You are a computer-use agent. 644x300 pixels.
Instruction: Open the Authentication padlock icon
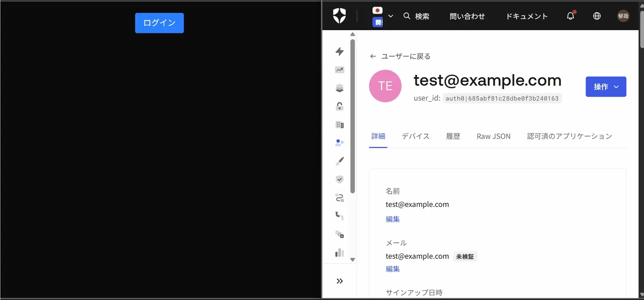click(340, 106)
